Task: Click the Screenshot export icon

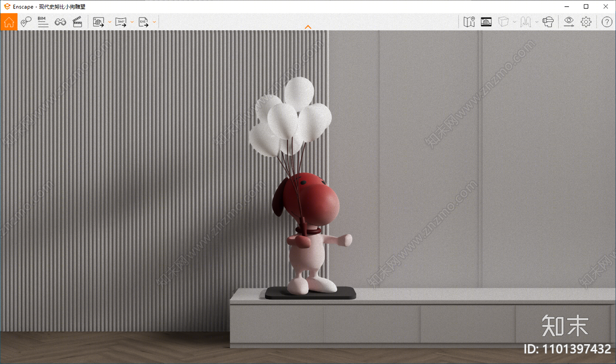Action: (x=99, y=22)
